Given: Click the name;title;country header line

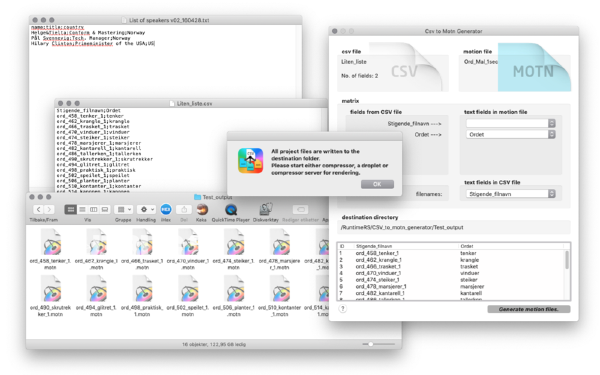Looking at the screenshot, I should (57, 27).
